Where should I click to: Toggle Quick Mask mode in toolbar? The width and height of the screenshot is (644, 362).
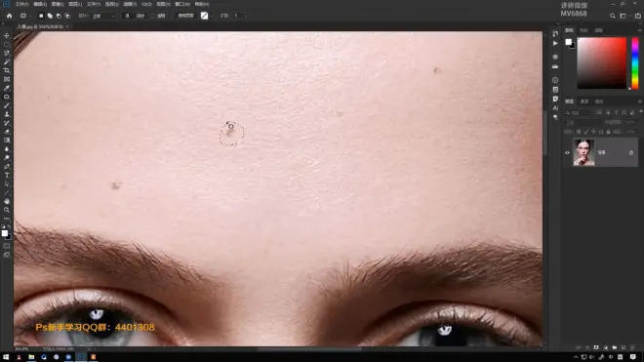click(x=7, y=246)
